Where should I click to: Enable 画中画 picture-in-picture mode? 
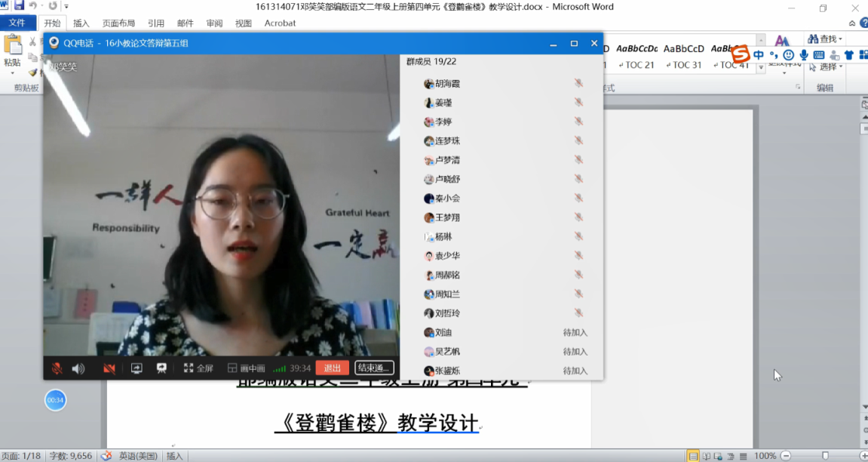(x=247, y=368)
